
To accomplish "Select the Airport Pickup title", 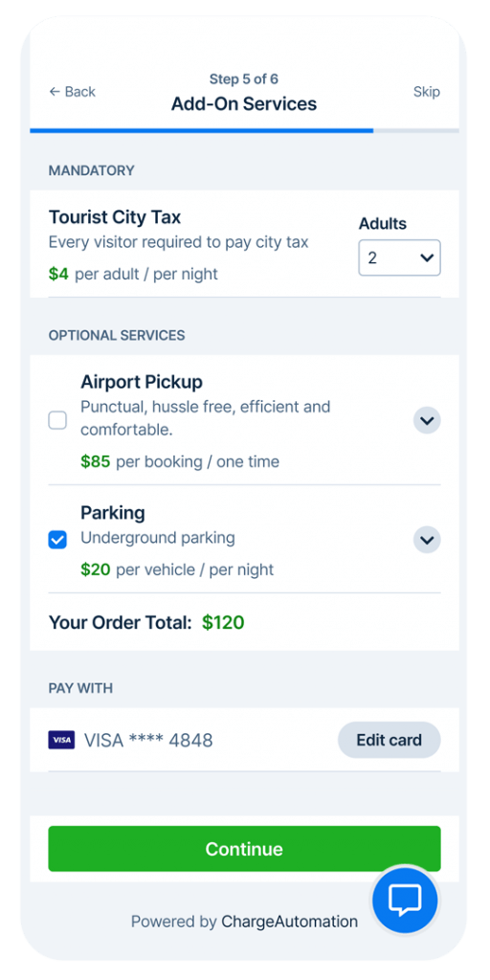I will click(142, 382).
